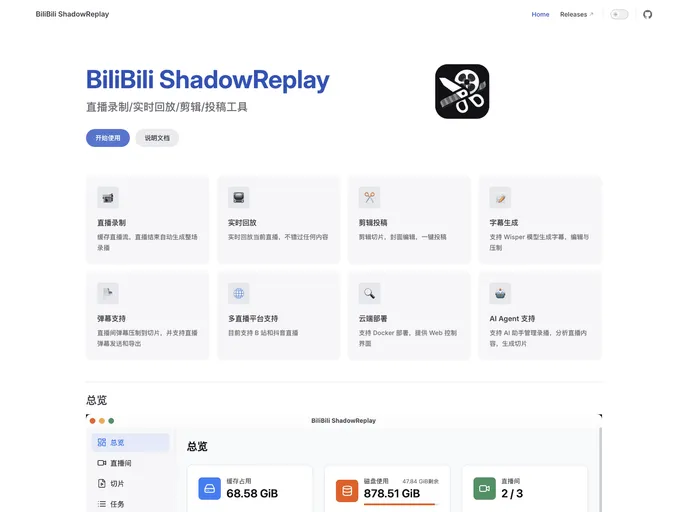Click the scissors icon for 剪辑投稿
Screen dimensions: 688x512
tap(369, 197)
